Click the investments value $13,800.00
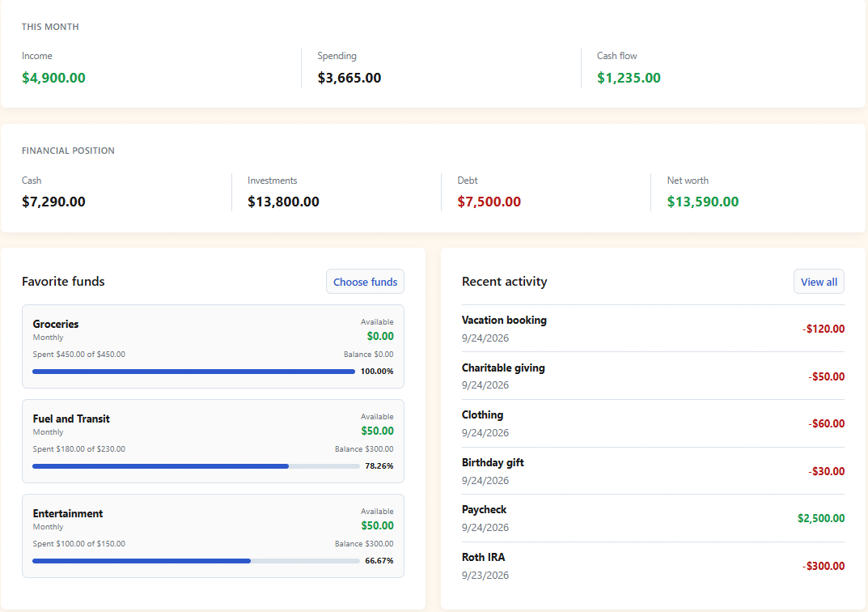 283,202
